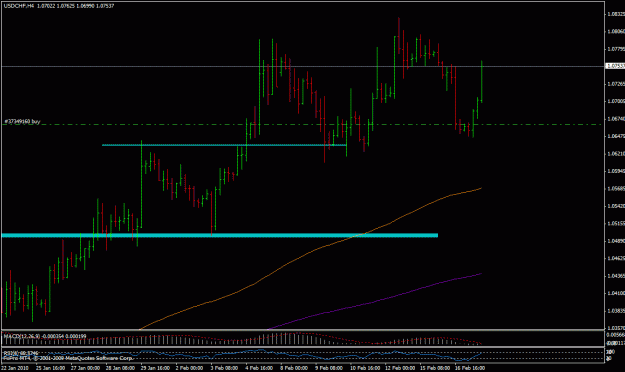Click the 29 Jan 16:00 time label
Viewport: 625px width, 372px height.
coord(155,368)
